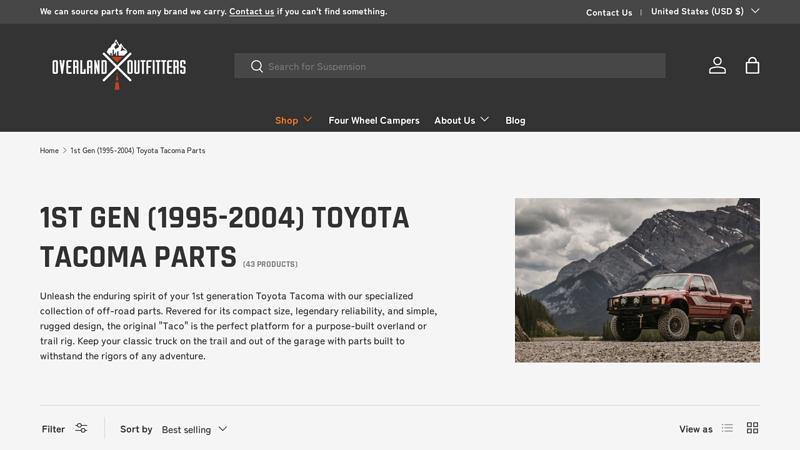Open the Filter panel
This screenshot has height=450, width=800.
point(65,429)
